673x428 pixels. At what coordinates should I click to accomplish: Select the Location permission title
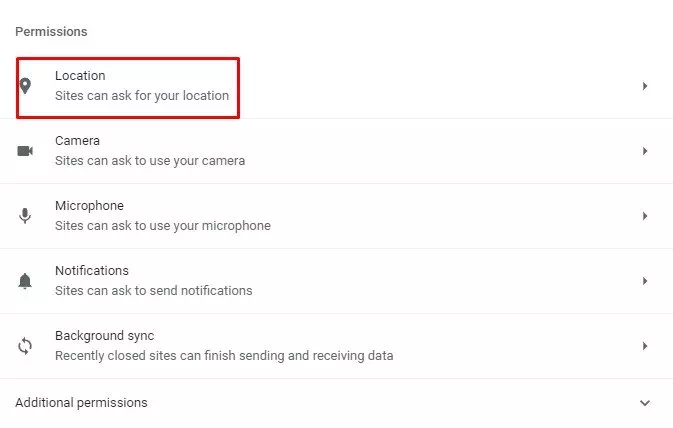(x=80, y=76)
